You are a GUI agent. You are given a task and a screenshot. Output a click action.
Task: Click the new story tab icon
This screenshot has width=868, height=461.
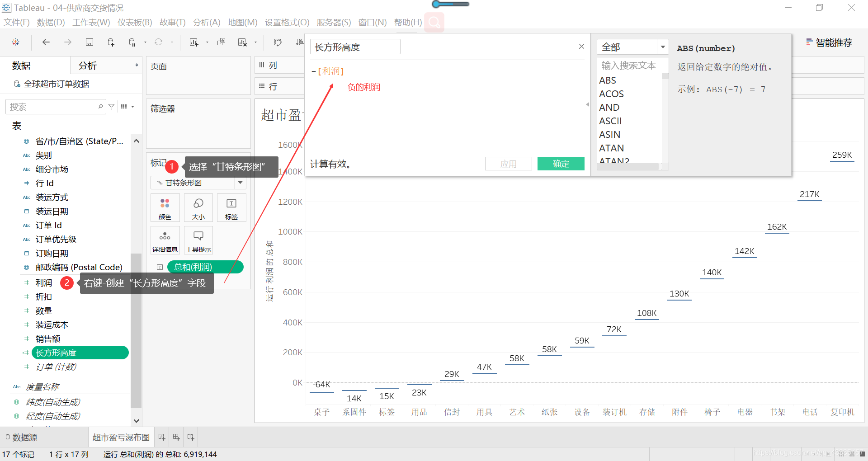coord(191,437)
